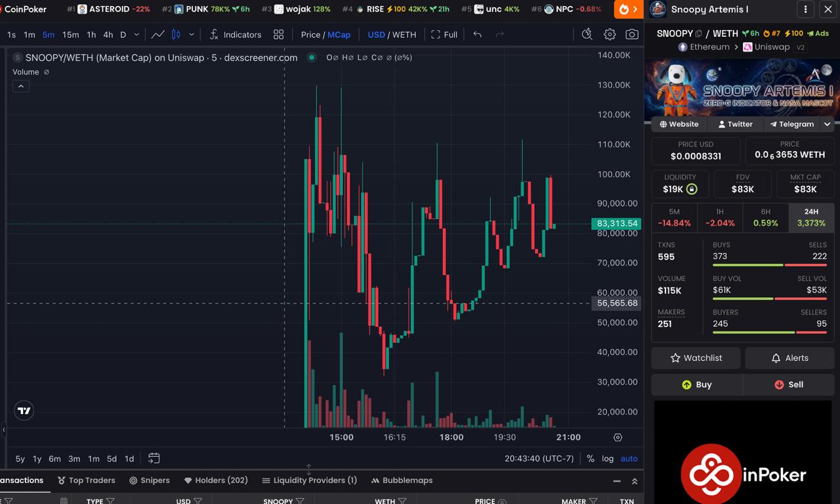The image size is (840, 504).
Task: Open the go-to-date calendar icon
Action: [154, 458]
